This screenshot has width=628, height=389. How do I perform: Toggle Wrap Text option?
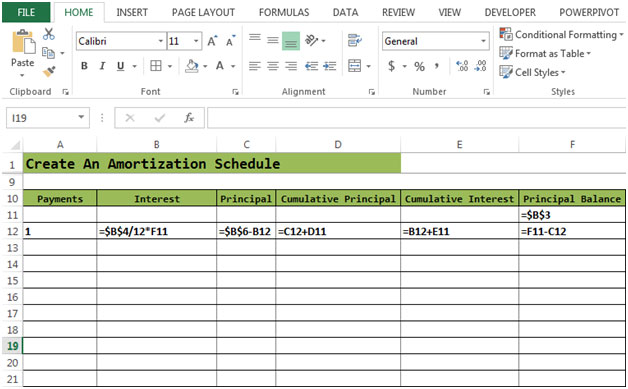click(354, 40)
